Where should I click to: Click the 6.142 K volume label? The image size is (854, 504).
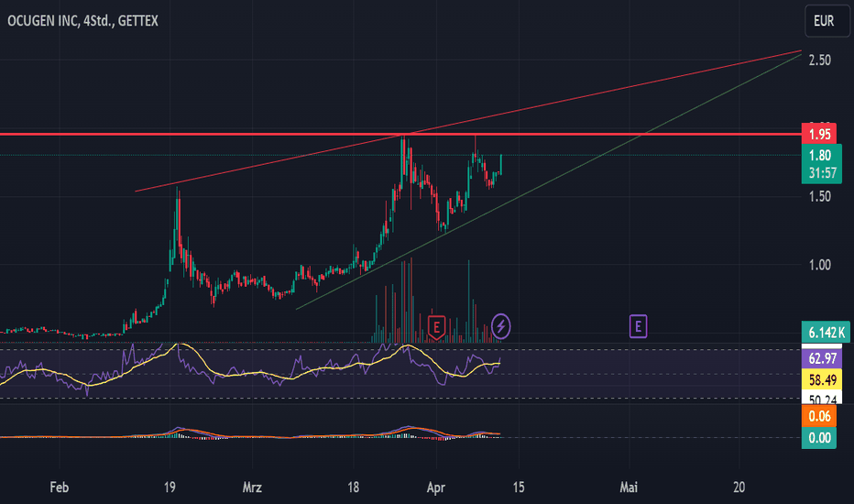click(826, 332)
